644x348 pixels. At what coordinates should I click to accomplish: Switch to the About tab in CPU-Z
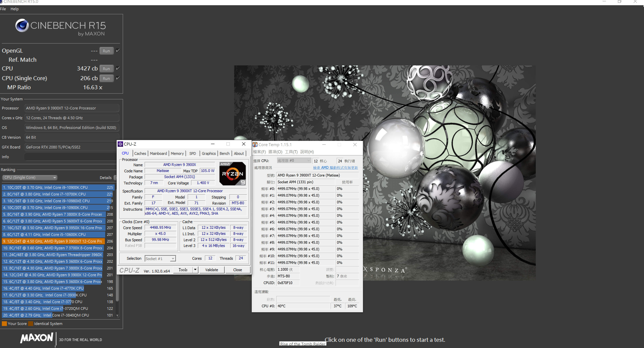point(239,153)
